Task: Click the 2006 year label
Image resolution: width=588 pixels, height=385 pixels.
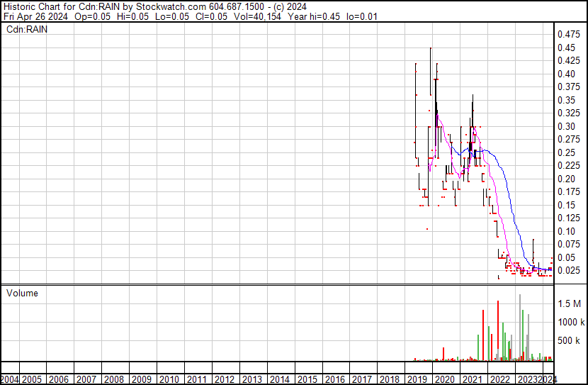Action: (x=59, y=379)
